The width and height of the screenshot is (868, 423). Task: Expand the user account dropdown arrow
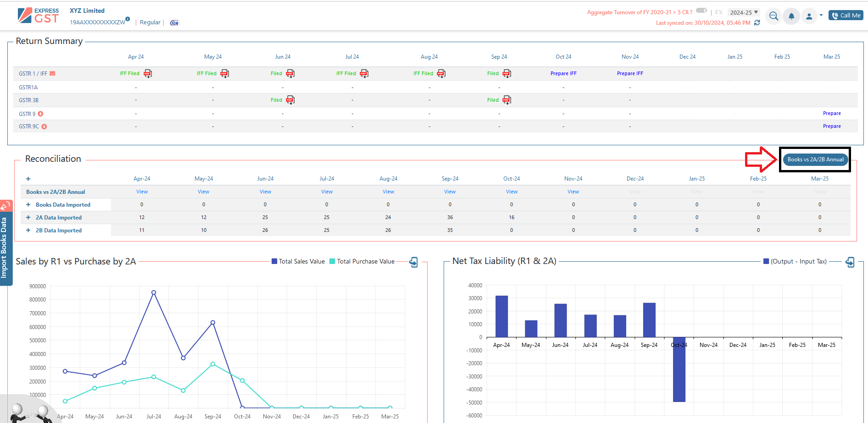821,15
